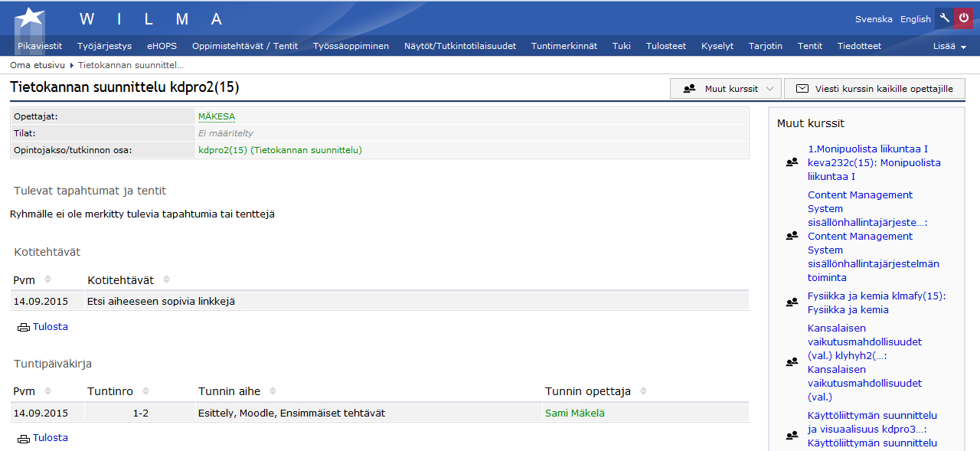Viewport: 980px width, 451px height.
Task: Switch language to English
Action: pos(916,19)
